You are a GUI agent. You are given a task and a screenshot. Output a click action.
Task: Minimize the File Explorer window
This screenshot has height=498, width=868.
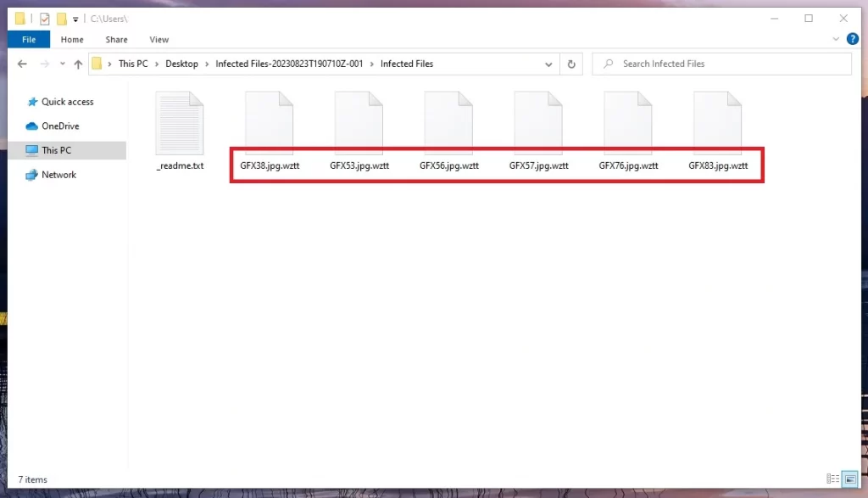pyautogui.click(x=775, y=19)
